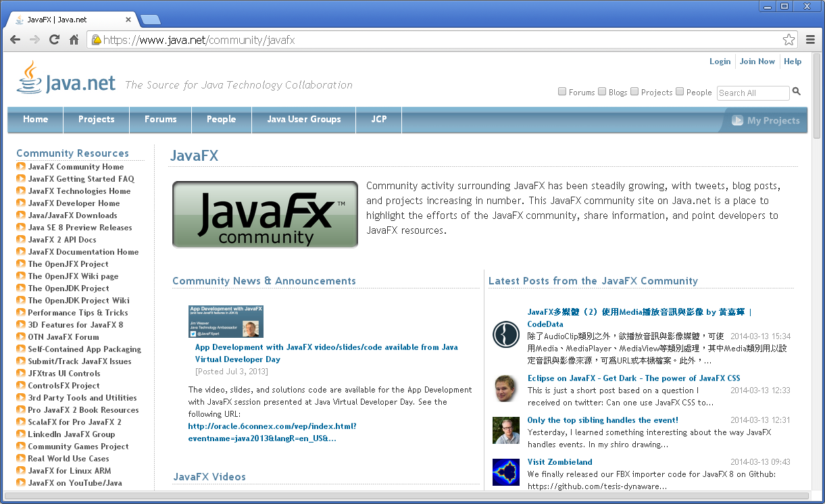
Task: Open The OpenJFX Project link
Action: pos(68,264)
